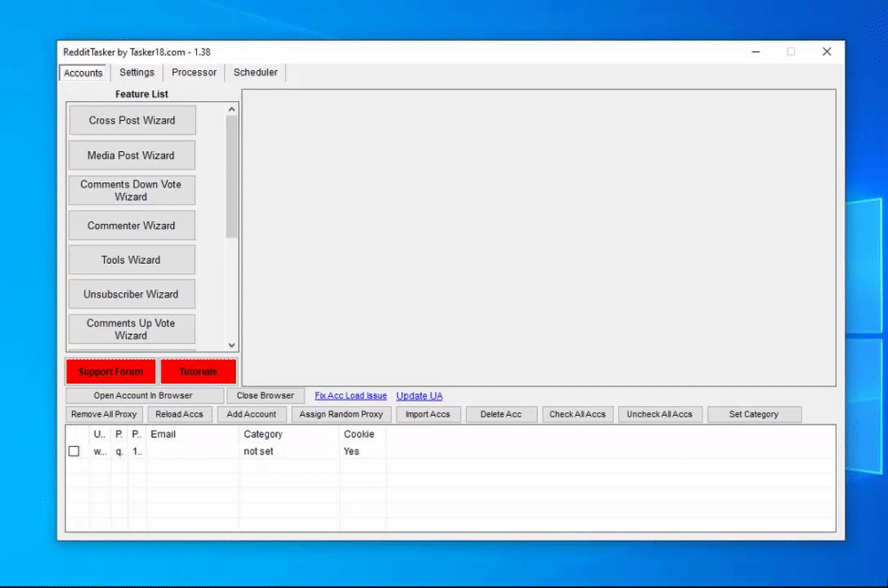888x588 pixels.
Task: Click Remove All Proxy button
Action: [104, 414]
